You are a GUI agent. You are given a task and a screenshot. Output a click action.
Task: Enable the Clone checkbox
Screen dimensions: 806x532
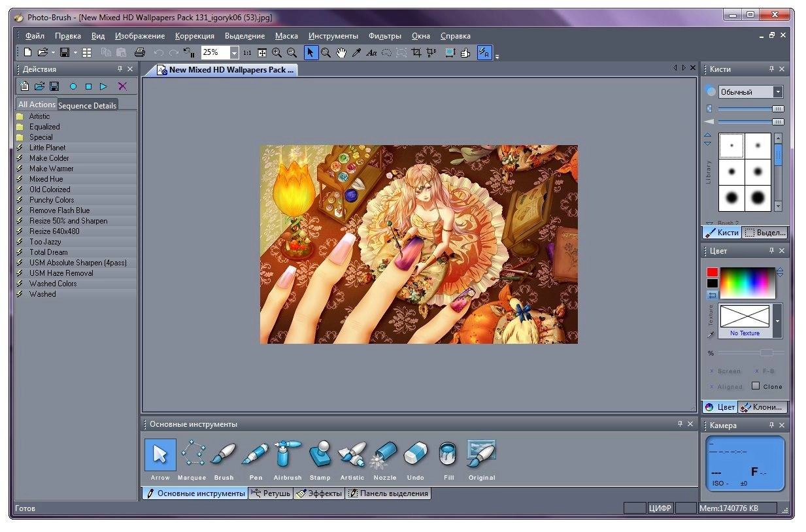(x=756, y=386)
